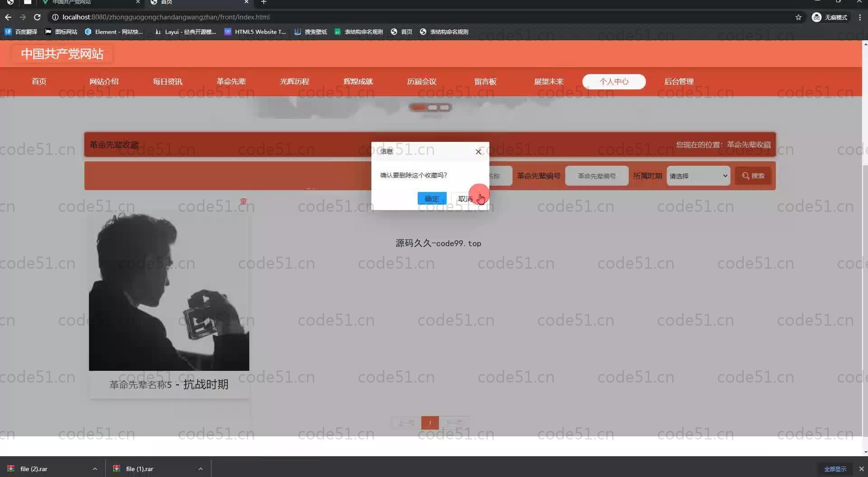
Task: Open the 革命先辈名称5 portrait thumbnail
Action: coord(169,290)
